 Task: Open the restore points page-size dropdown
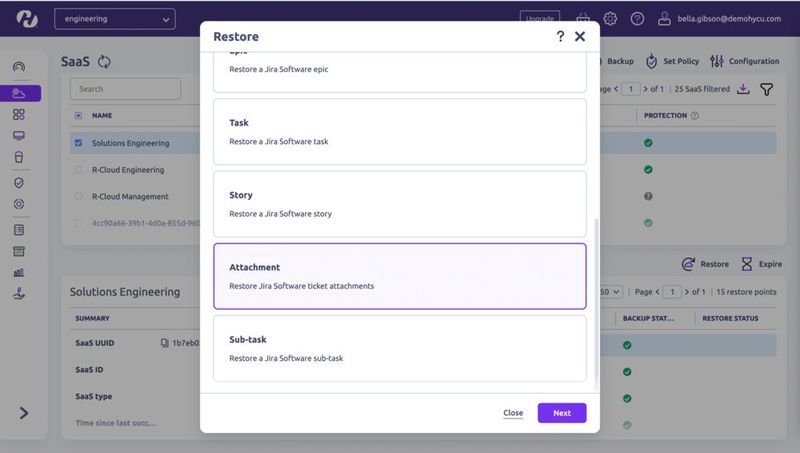[611, 291]
